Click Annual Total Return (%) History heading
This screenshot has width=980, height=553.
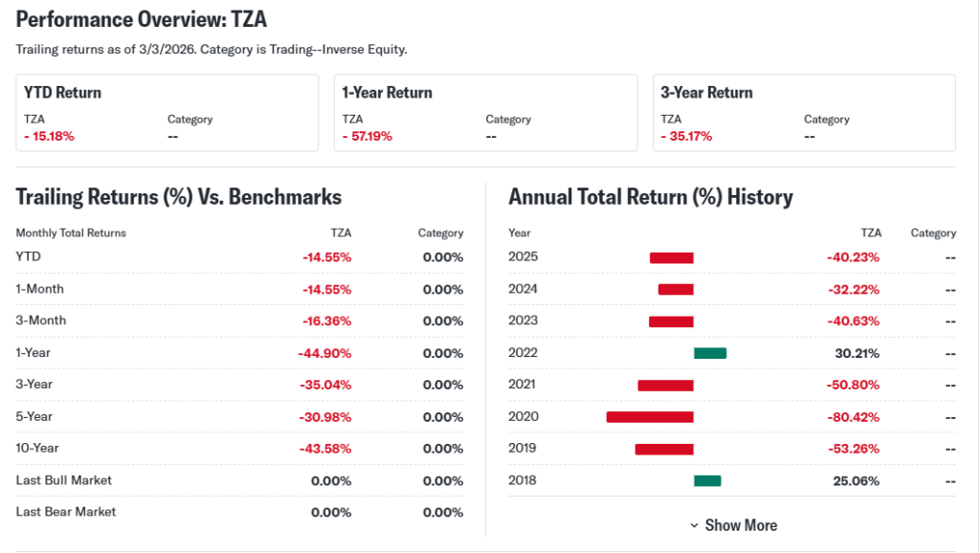[x=651, y=197]
